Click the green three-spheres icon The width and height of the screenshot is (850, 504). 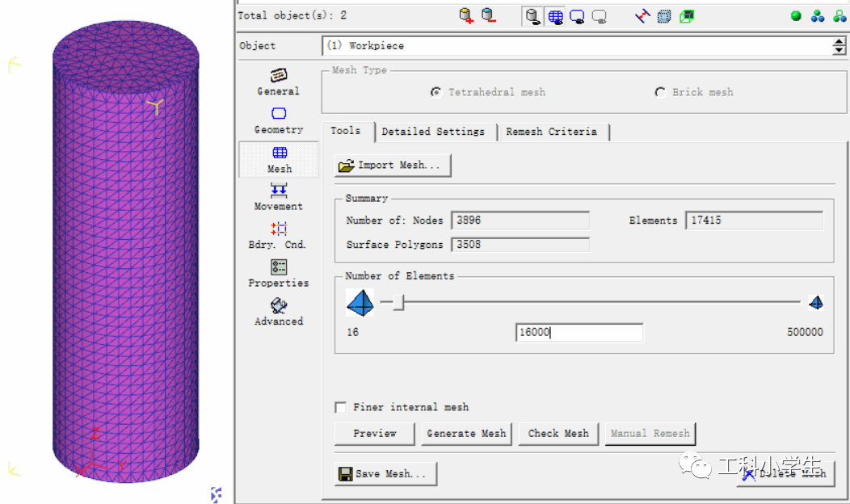tap(839, 16)
